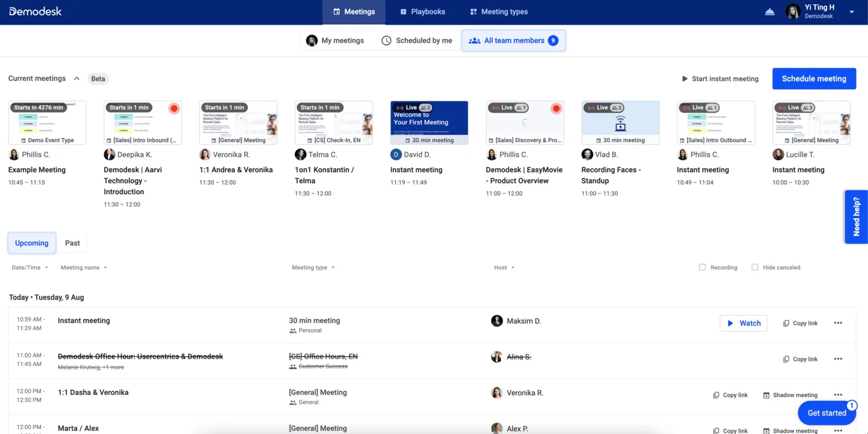Click the 1:1 Andrea & Veronika card title
Image resolution: width=868 pixels, height=434 pixels.
236,170
